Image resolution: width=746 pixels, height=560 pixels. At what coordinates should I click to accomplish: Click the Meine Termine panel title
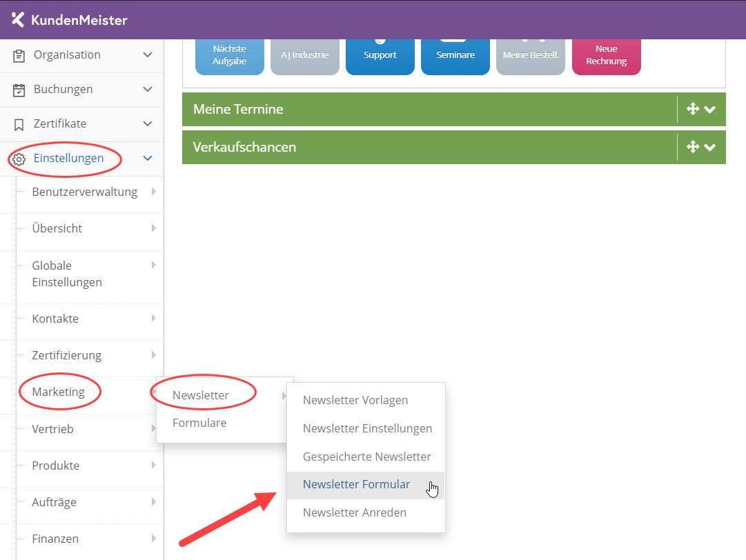pos(238,109)
